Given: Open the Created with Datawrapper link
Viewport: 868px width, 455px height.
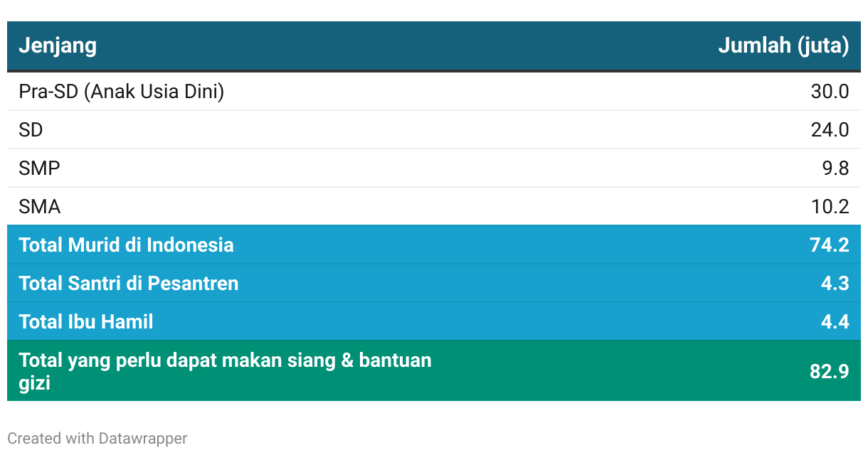Looking at the screenshot, I should (97, 438).
